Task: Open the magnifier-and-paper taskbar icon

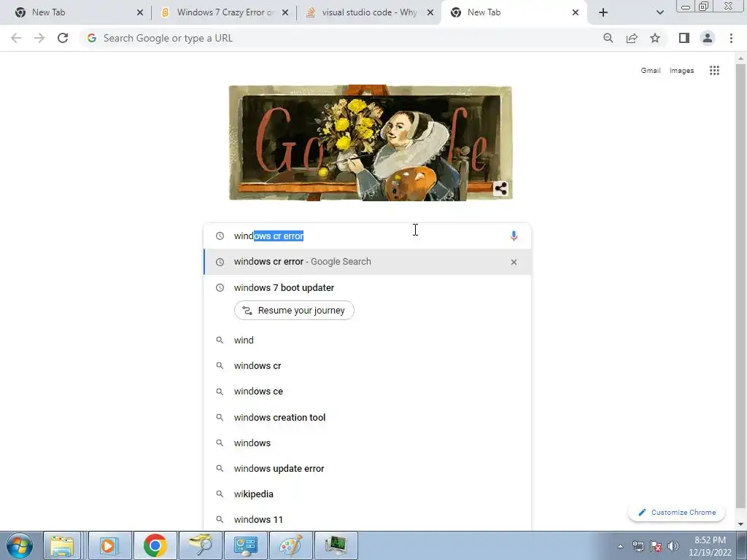Action: (x=201, y=545)
